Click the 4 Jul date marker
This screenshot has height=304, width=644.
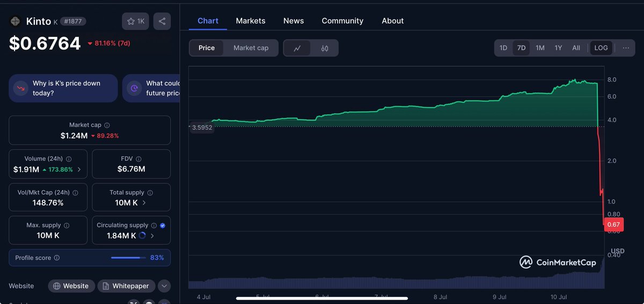203,297
